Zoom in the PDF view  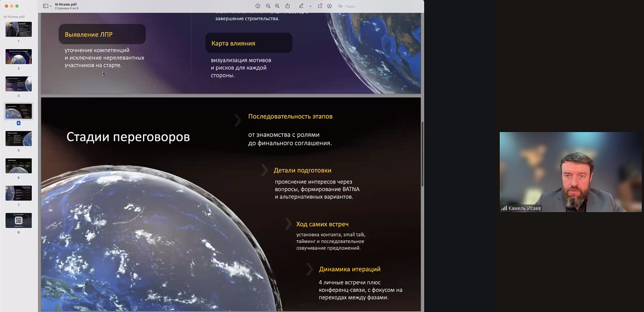[277, 6]
